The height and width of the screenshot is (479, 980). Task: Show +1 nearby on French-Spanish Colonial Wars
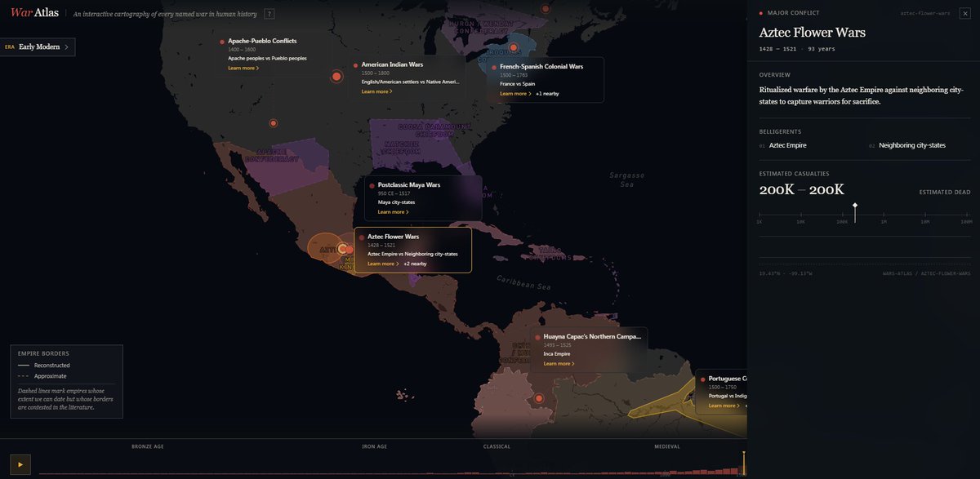547,94
